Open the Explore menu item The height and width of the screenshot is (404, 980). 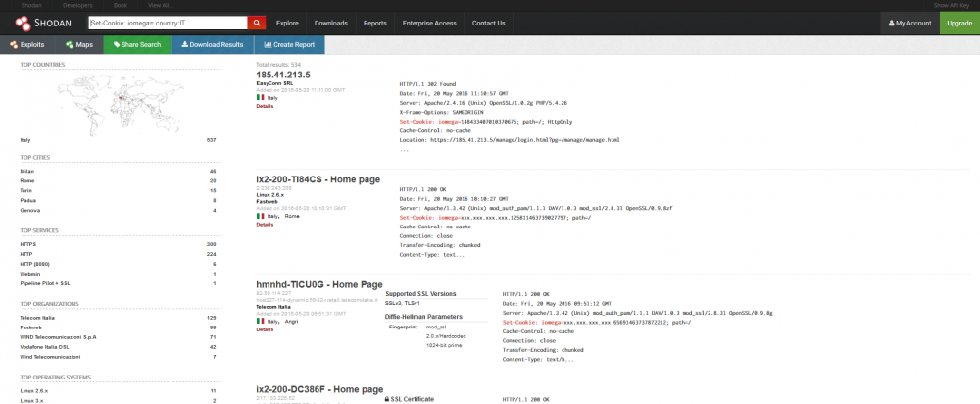(287, 23)
